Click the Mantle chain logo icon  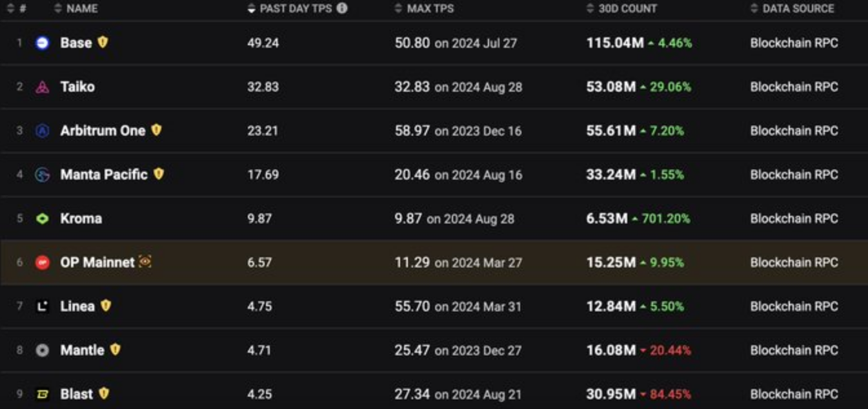43,350
